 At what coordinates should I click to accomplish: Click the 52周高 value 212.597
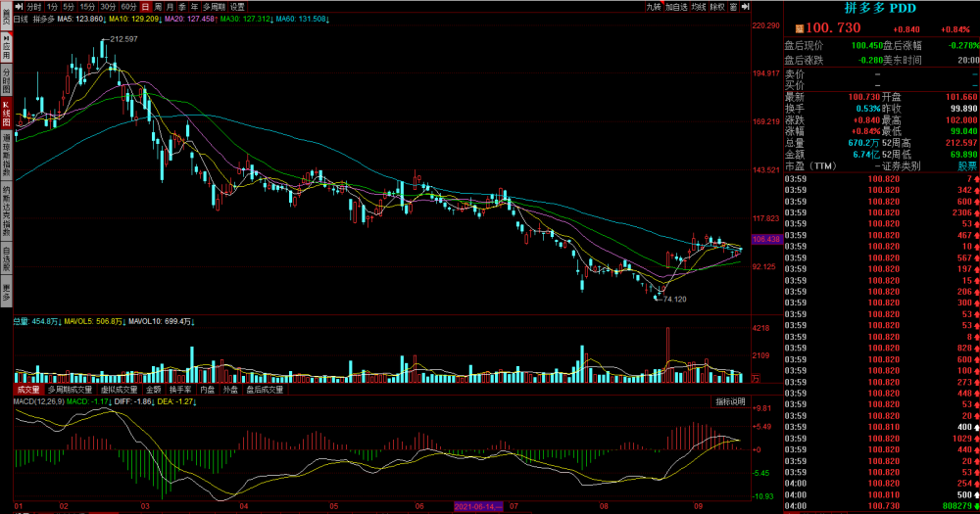[x=961, y=143]
